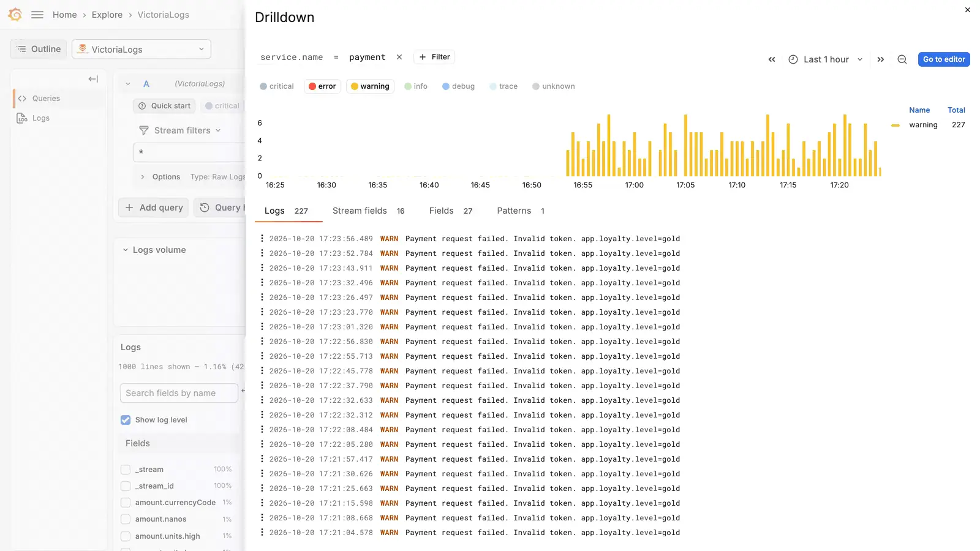Switch to the Stream fields tab
This screenshot has width=980, height=551.
pyautogui.click(x=368, y=211)
